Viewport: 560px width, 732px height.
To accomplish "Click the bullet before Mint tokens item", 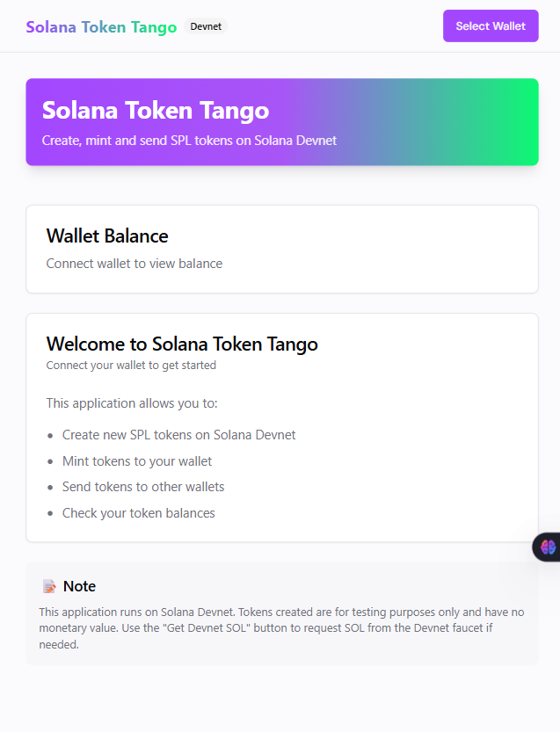I will pyautogui.click(x=50, y=461).
